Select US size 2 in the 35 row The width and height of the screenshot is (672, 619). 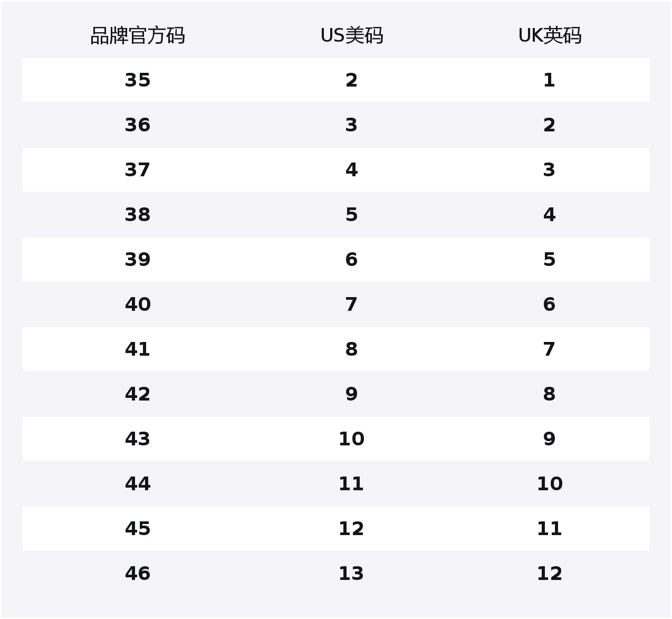(351, 80)
